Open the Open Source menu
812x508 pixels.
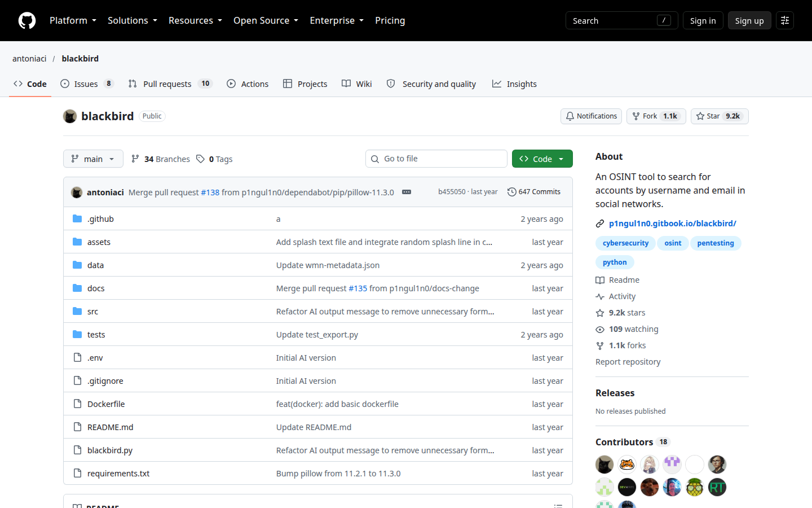(266, 20)
